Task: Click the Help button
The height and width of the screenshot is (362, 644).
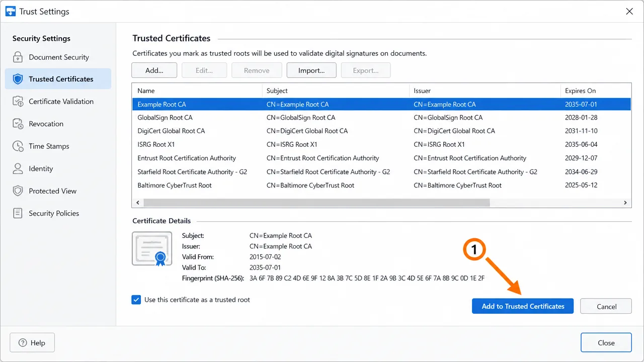Action: click(x=32, y=343)
